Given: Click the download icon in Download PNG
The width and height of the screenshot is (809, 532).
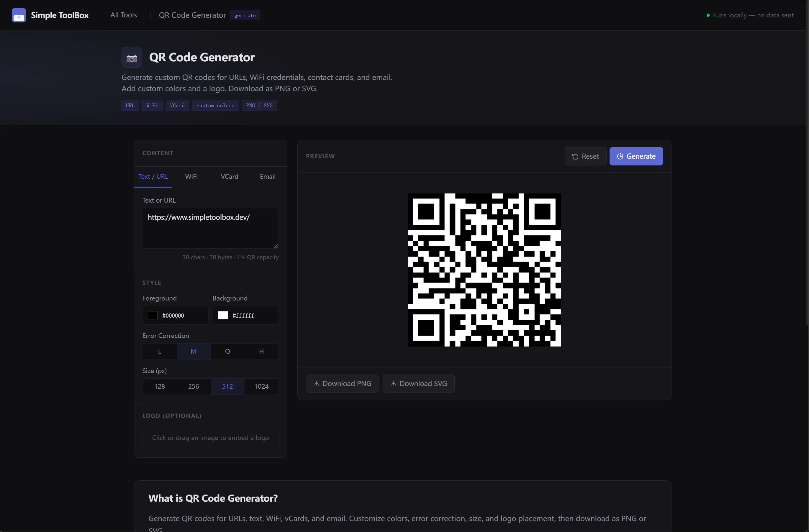Looking at the screenshot, I should [316, 384].
